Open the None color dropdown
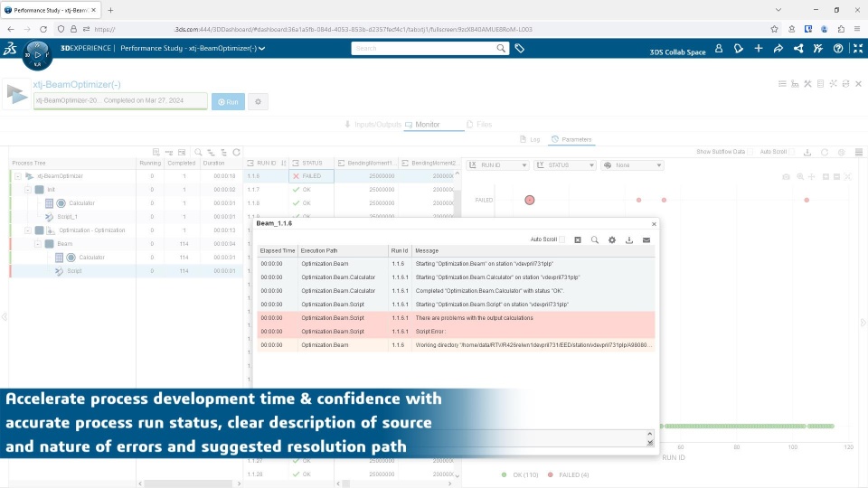 tap(632, 164)
